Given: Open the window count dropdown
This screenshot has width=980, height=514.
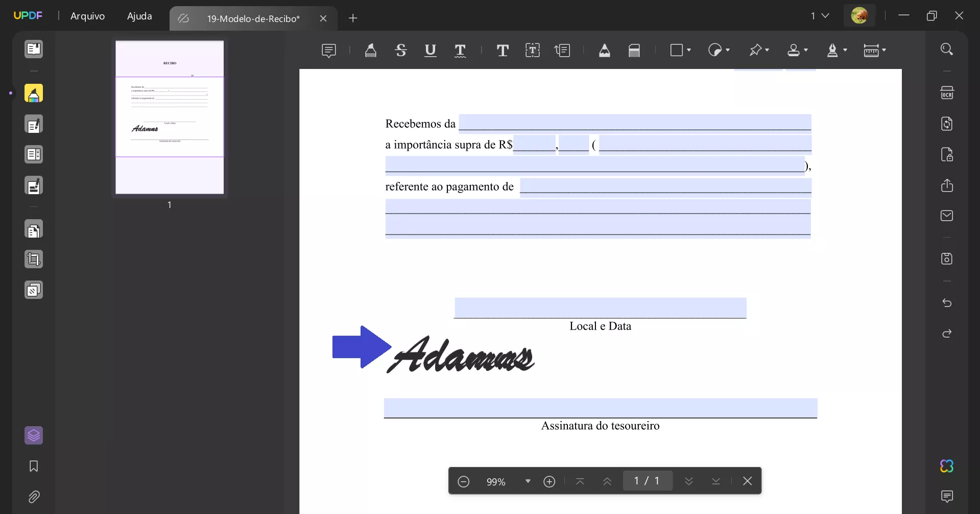Looking at the screenshot, I should click(x=820, y=16).
